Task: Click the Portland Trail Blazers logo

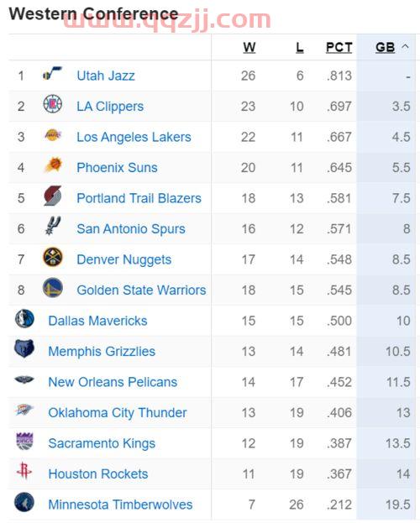Action: [x=53, y=196]
